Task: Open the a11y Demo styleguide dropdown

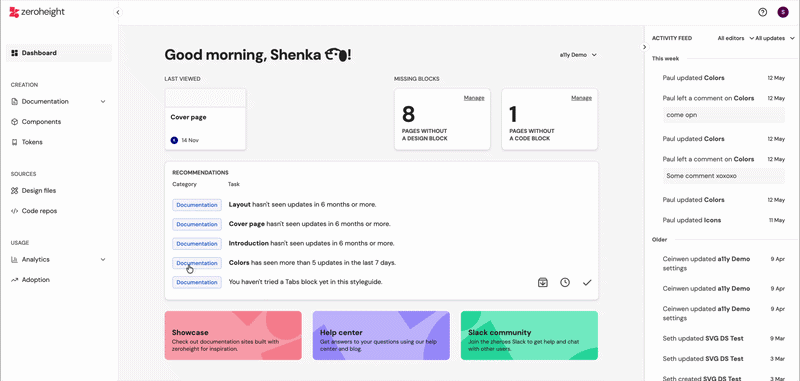Action: pos(578,55)
